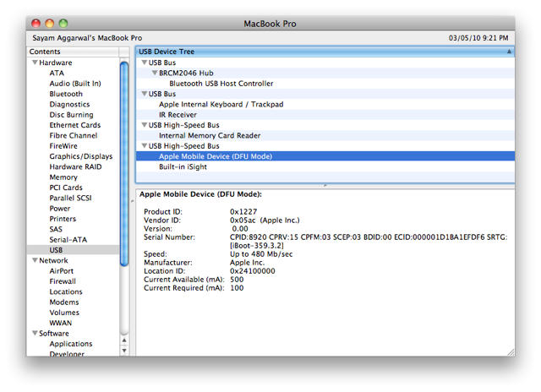Viewport: 541px width, 392px height.
Task: Select Built-in iSight device
Action: tap(184, 167)
